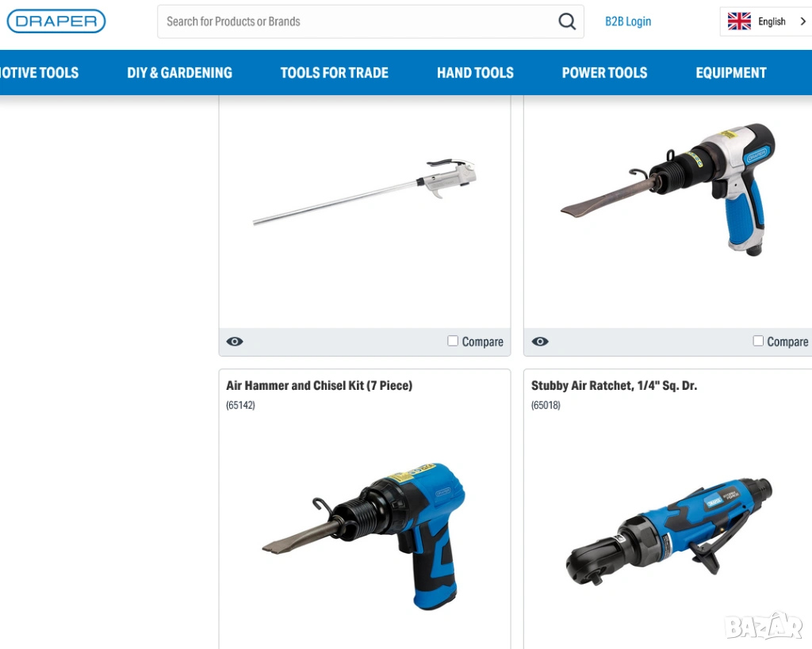
Task: Open the B2B Login link
Action: 628,21
